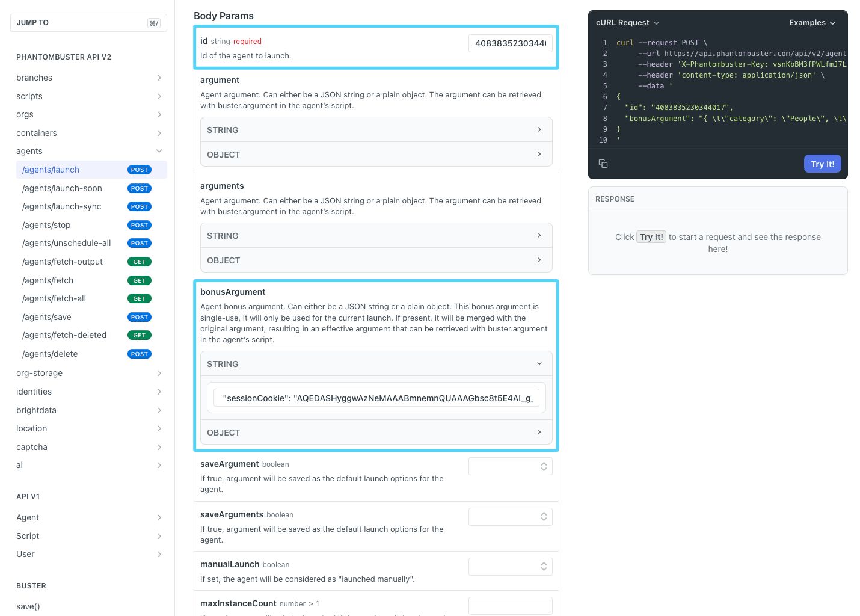Open /agents/launch-soon endpoint

click(x=91, y=188)
